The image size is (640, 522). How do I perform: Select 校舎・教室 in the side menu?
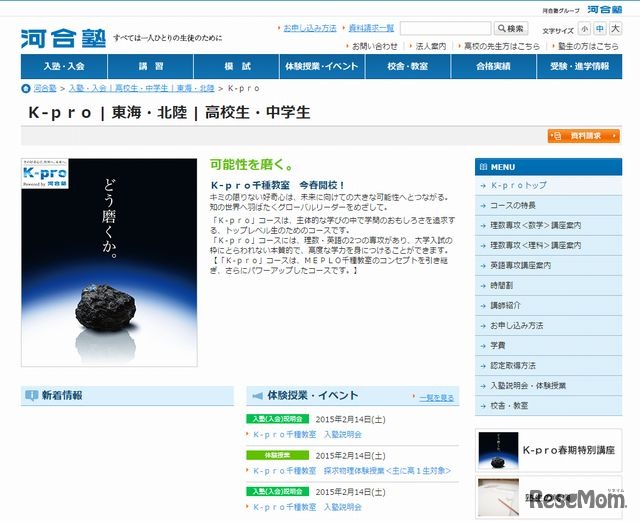[548, 405]
